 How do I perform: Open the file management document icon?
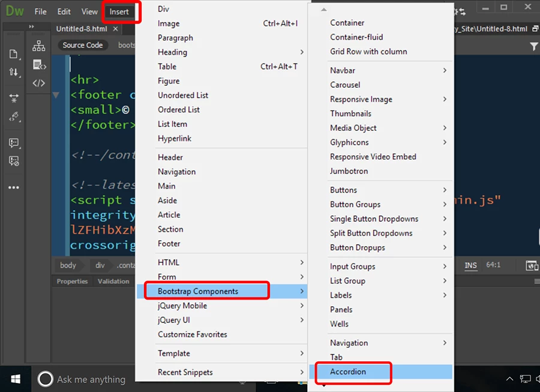coord(13,54)
